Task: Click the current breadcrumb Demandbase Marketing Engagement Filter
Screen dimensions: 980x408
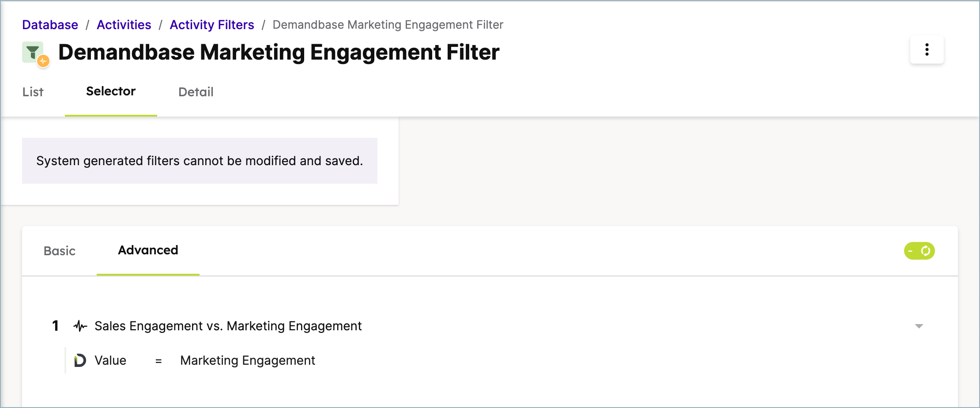Action: pos(388,25)
